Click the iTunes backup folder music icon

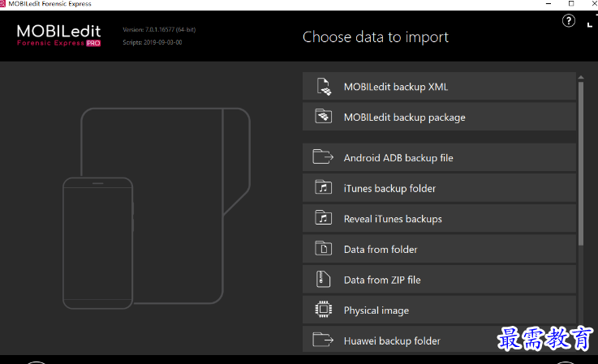[x=324, y=187]
